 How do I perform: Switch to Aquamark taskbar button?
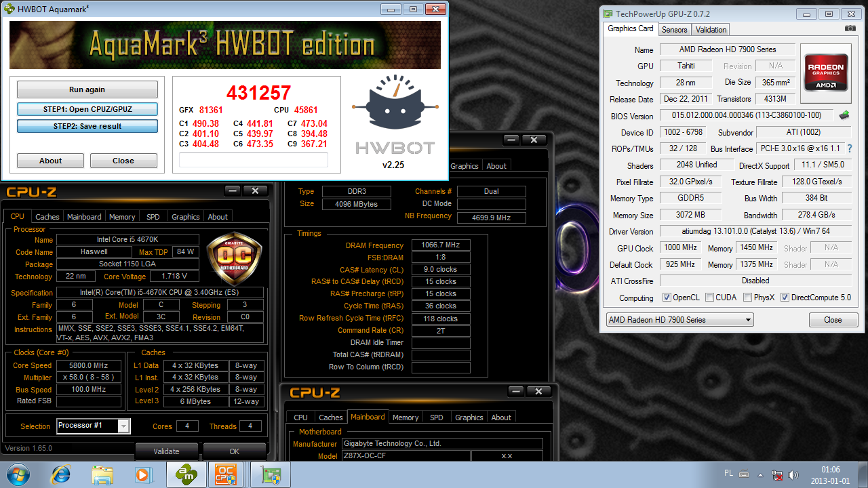click(x=186, y=474)
